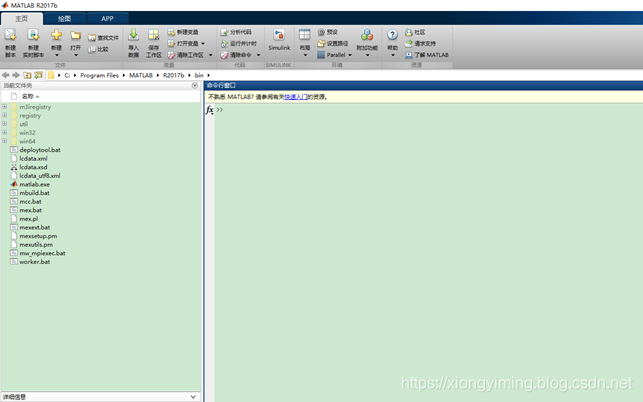
Task: Click the Save Workspace (保存工作区) icon
Action: (153, 35)
